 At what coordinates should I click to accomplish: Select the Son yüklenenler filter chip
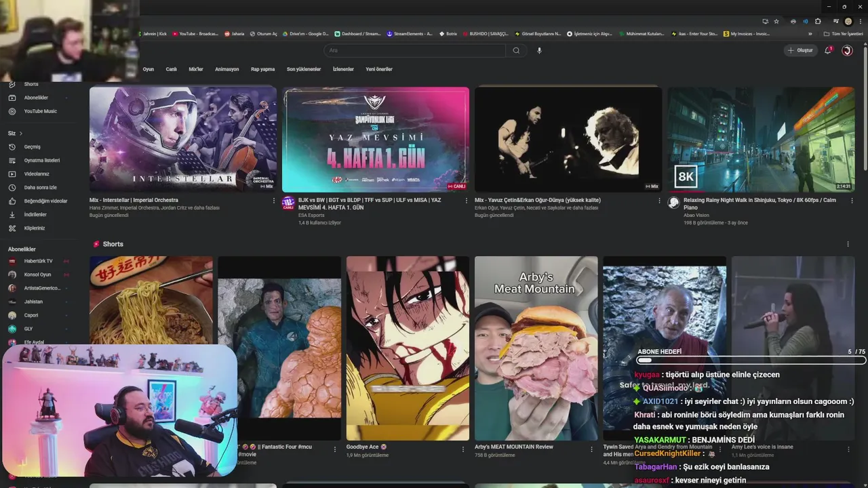[304, 69]
